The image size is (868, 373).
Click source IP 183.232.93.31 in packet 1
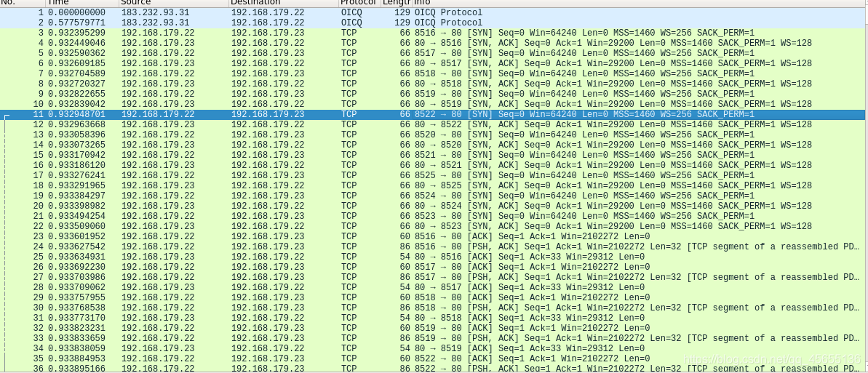point(155,12)
